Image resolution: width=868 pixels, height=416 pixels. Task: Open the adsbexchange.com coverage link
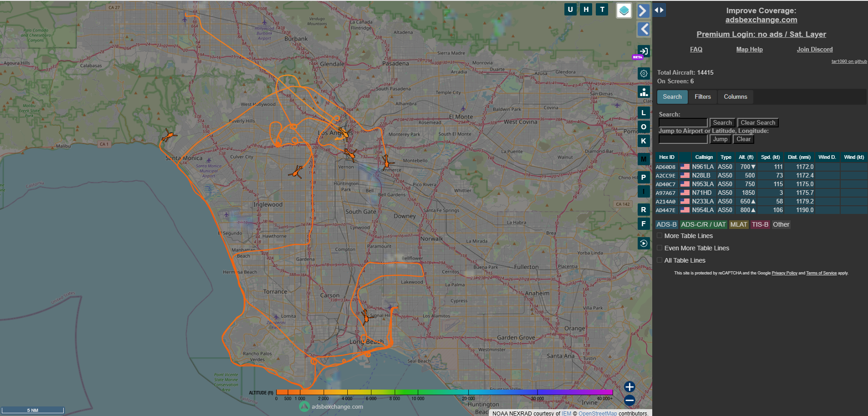(761, 20)
